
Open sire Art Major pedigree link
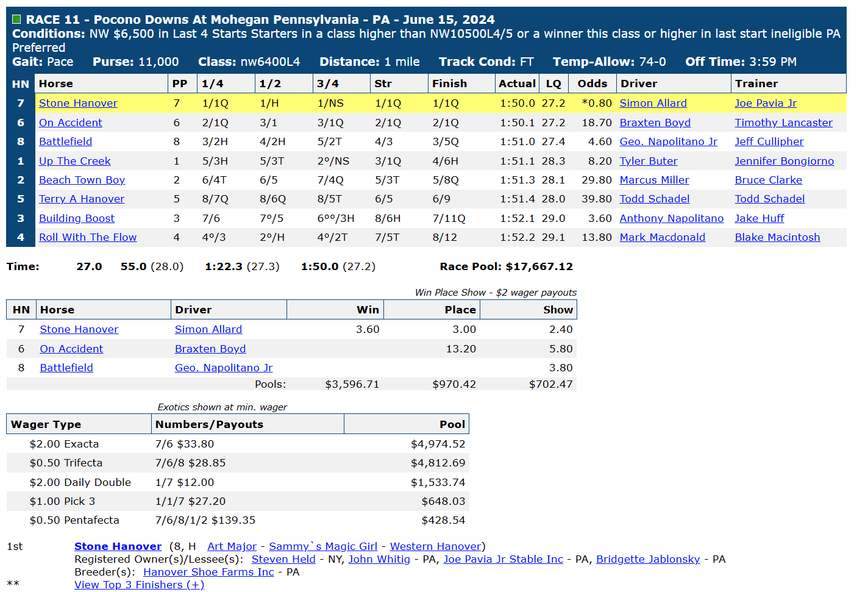(232, 546)
